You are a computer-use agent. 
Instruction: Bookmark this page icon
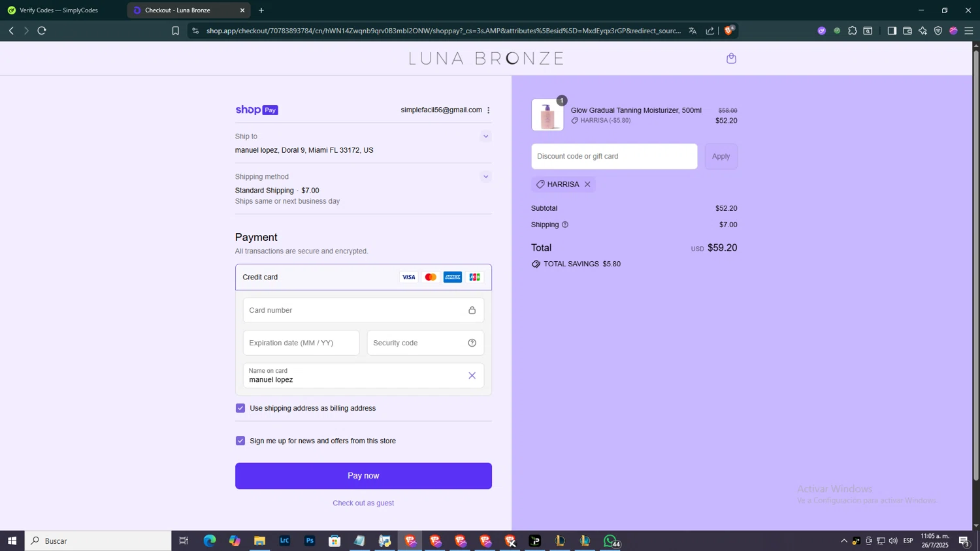(x=175, y=31)
